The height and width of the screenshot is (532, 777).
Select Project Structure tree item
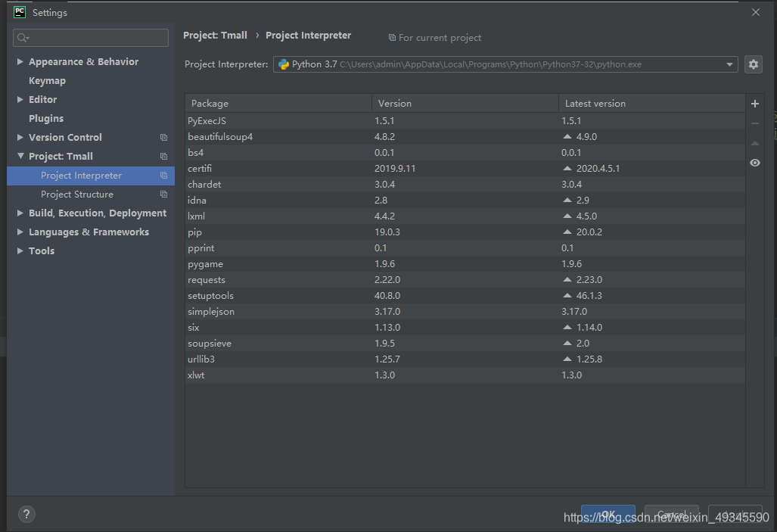(91, 194)
